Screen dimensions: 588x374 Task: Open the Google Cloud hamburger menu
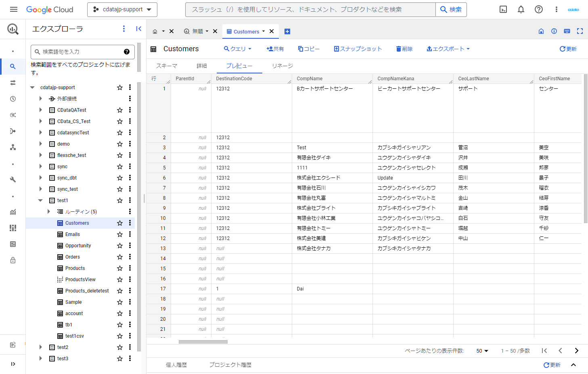[13, 9]
